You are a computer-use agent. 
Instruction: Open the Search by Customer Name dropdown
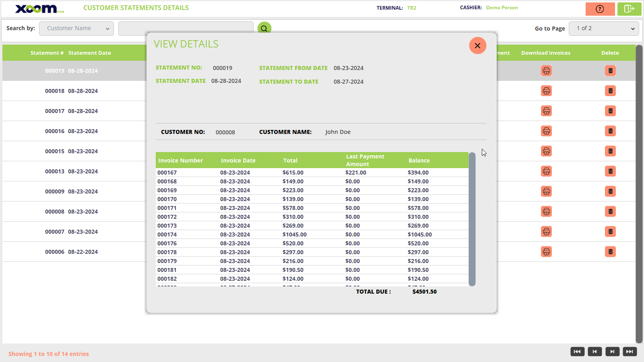coord(76,29)
